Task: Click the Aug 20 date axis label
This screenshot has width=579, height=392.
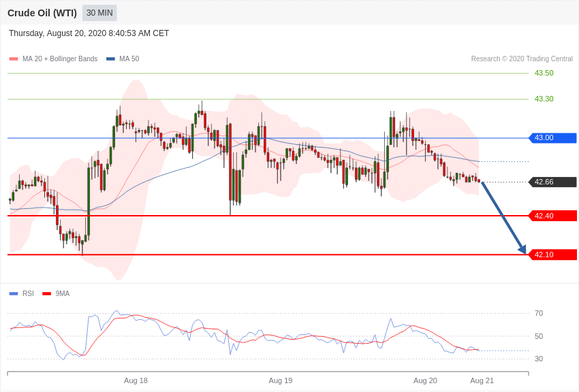Action: (425, 380)
